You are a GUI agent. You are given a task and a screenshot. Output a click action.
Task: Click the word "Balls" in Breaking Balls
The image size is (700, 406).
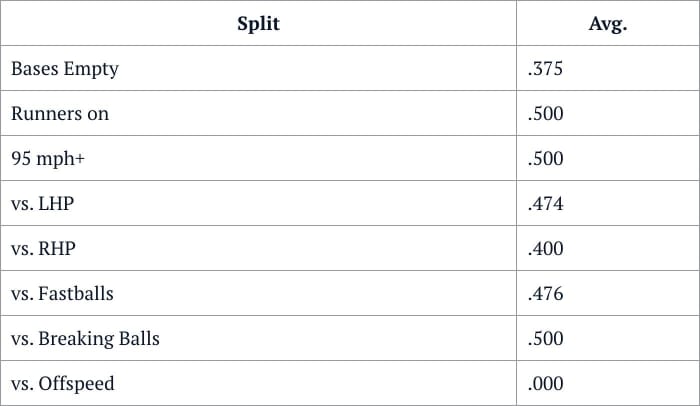point(139,339)
